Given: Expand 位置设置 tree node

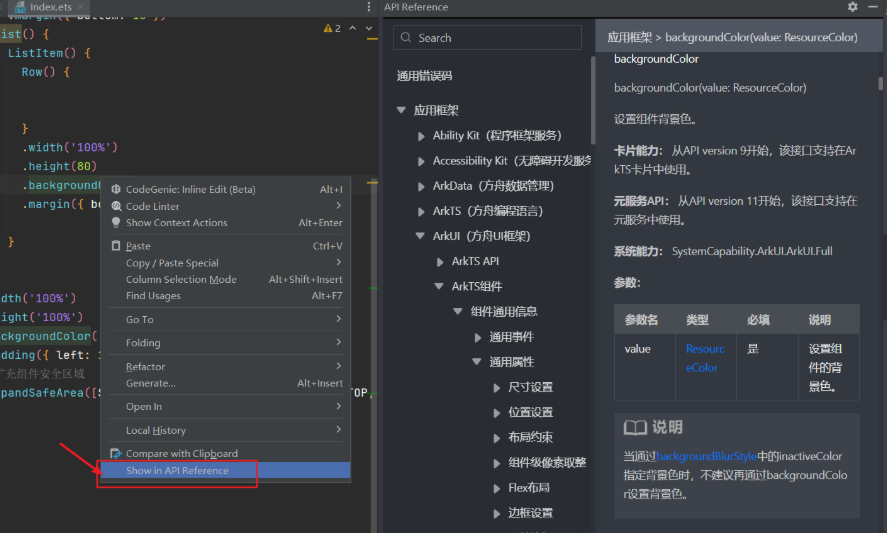Looking at the screenshot, I should click(x=497, y=412).
